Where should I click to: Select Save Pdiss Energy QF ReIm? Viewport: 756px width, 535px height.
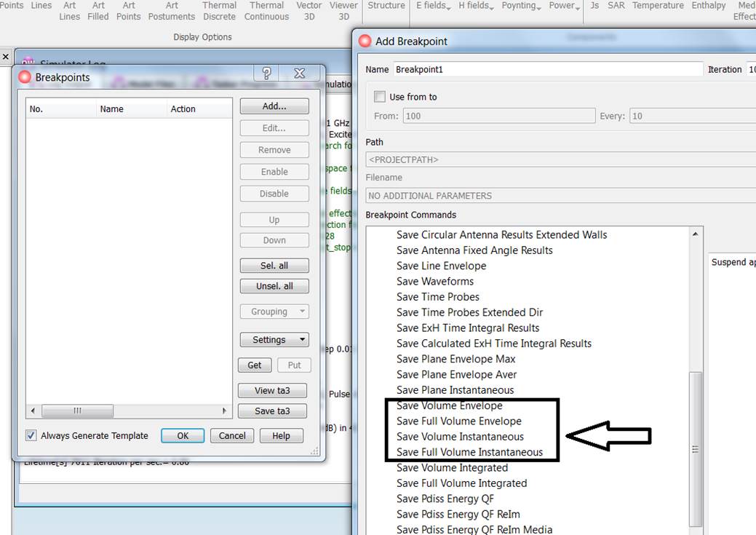pos(458,515)
